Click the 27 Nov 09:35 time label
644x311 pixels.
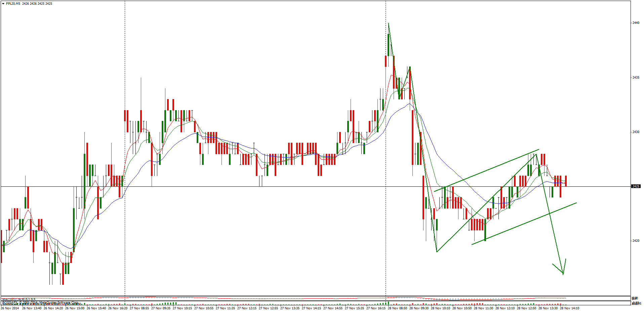(161, 308)
